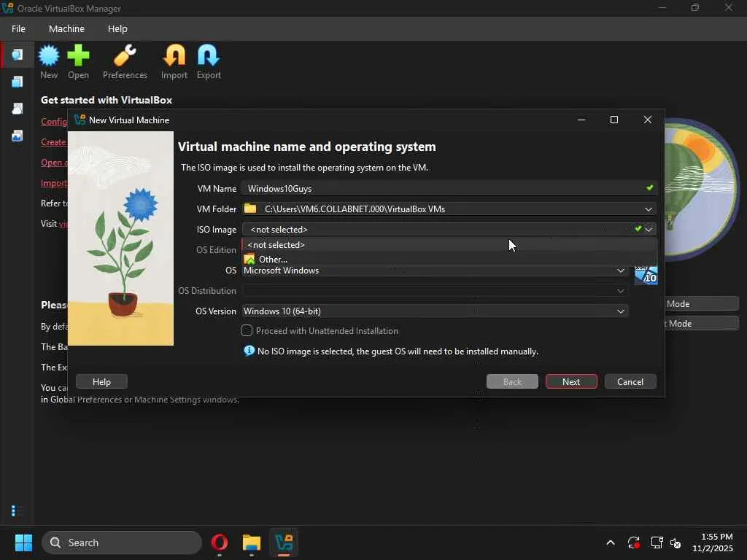
Task: Select the third icon in the left sidebar
Action: [18, 109]
